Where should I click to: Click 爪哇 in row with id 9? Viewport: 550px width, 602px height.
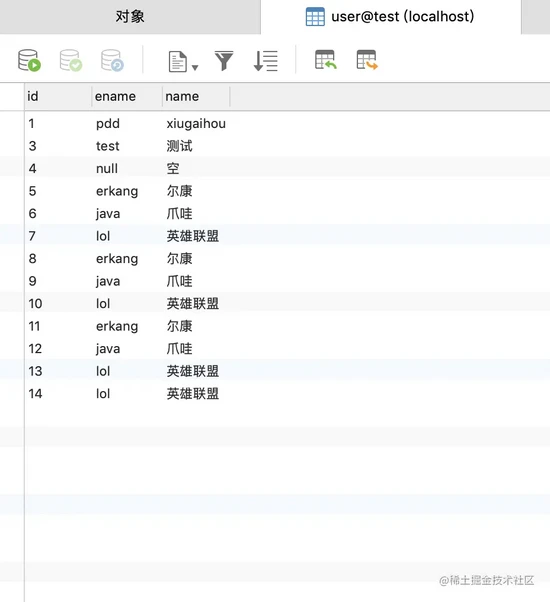(x=179, y=281)
